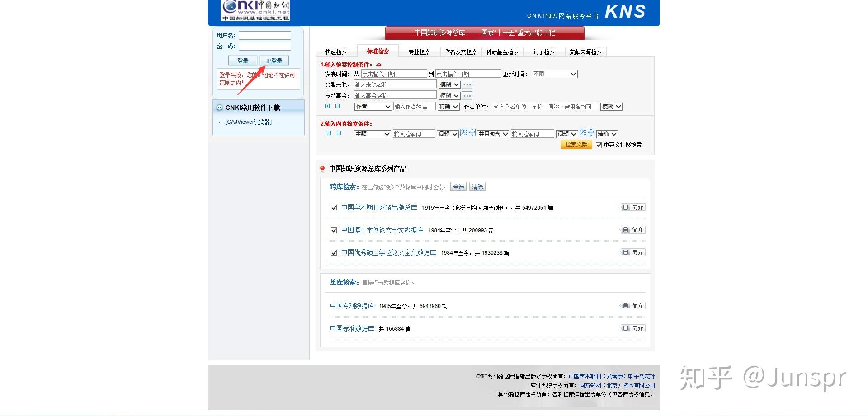Follow the 同方知网（北京）技术有限公司 footer link
This screenshot has height=416, width=868.
(x=617, y=385)
